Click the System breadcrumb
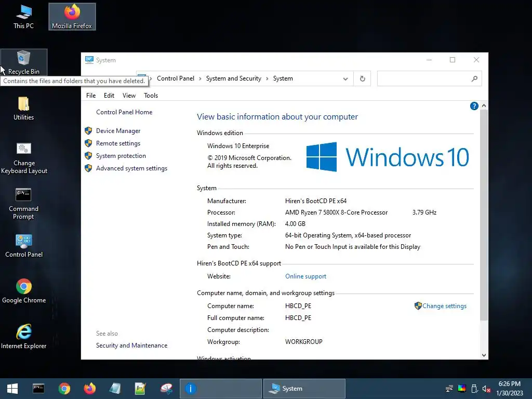Image resolution: width=532 pixels, height=399 pixels. pyautogui.click(x=283, y=79)
